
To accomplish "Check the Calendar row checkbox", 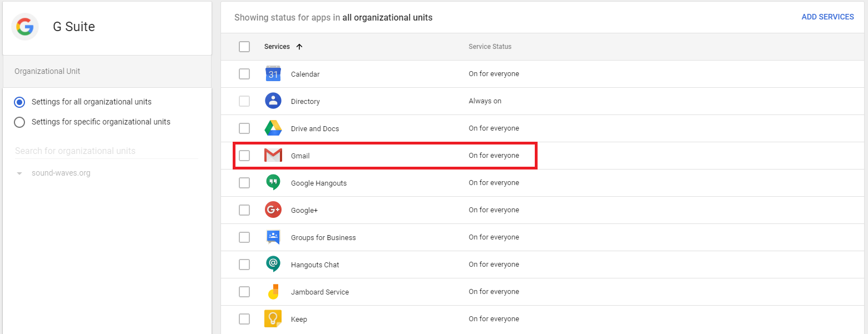I will coord(244,74).
